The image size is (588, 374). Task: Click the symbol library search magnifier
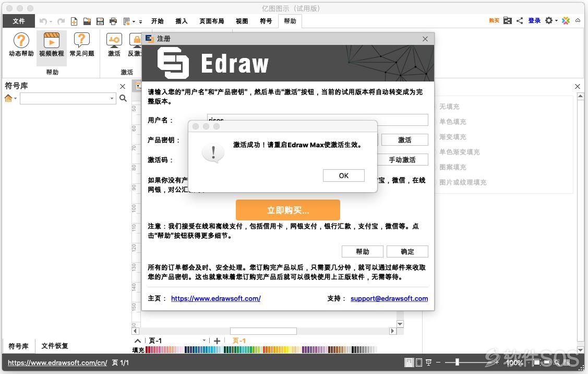click(123, 98)
